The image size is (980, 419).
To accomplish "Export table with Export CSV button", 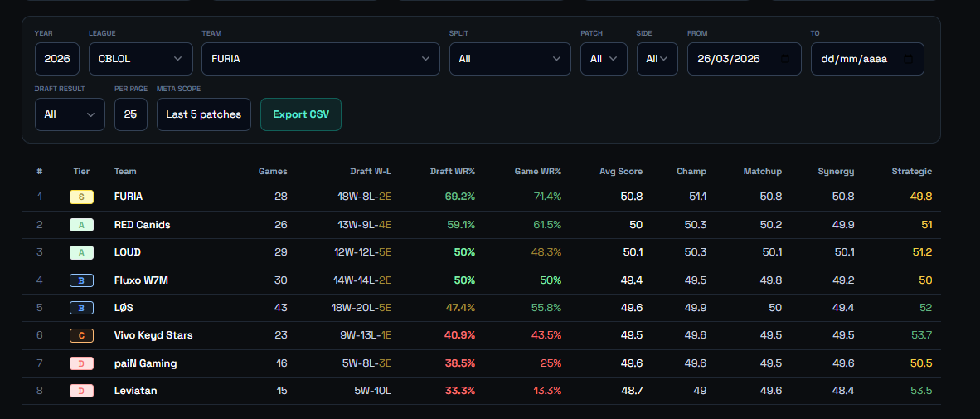I will pos(301,114).
